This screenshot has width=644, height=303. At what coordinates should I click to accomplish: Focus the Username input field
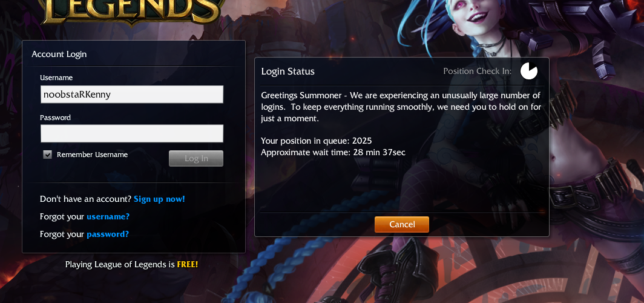point(132,95)
